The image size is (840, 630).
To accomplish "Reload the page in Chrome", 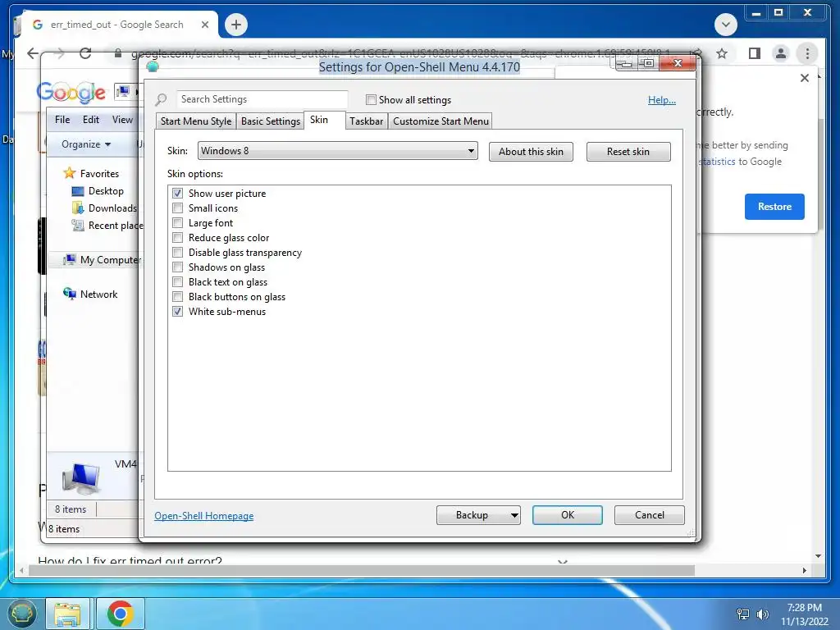I will click(x=85, y=53).
